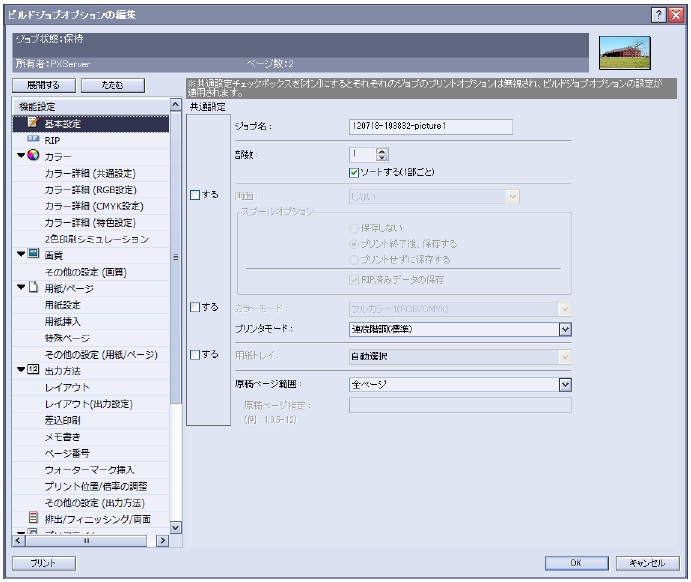The image size is (691, 582).
Task: Open the 原稿ページ範囲 dropdown
Action: click(564, 383)
